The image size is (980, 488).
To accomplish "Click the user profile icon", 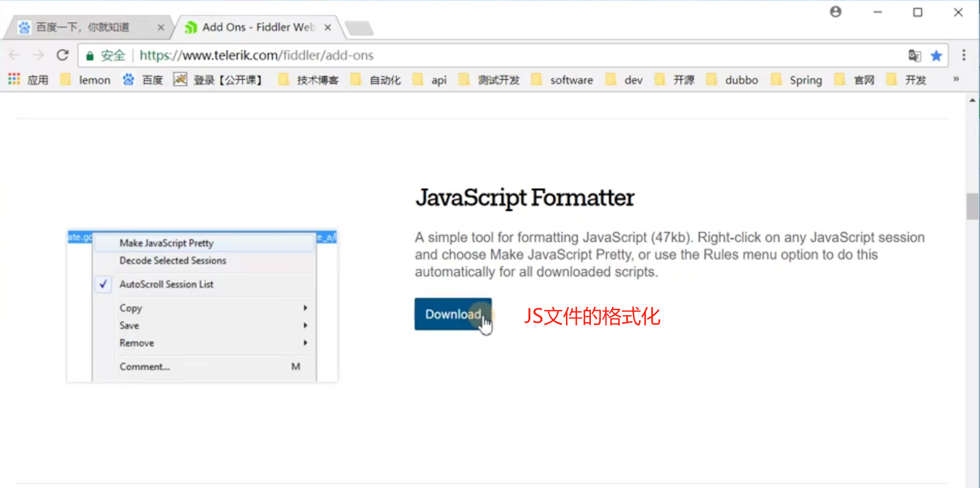I will click(835, 12).
